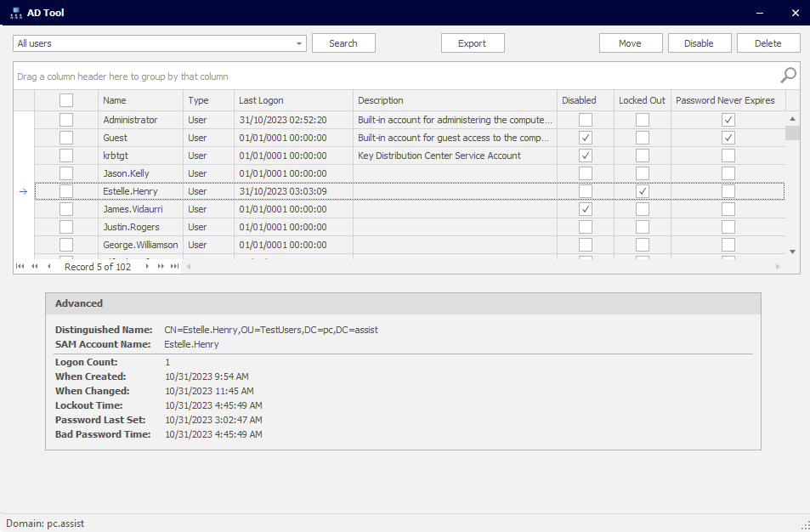Toggle Disabled checkbox for Guest account

coord(586,138)
